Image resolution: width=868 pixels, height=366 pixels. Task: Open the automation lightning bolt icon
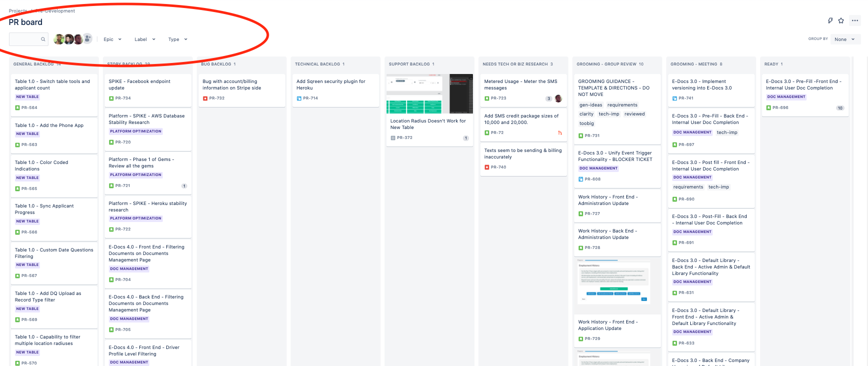(x=830, y=20)
